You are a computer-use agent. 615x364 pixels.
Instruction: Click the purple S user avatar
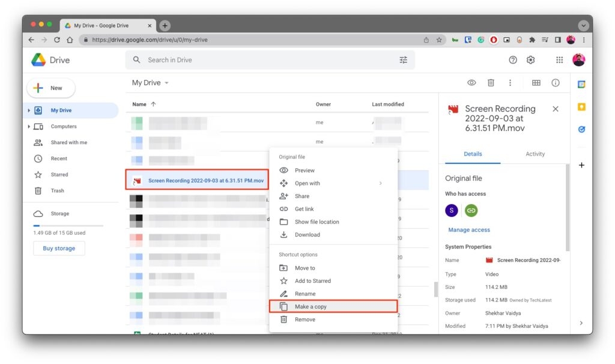coord(452,211)
